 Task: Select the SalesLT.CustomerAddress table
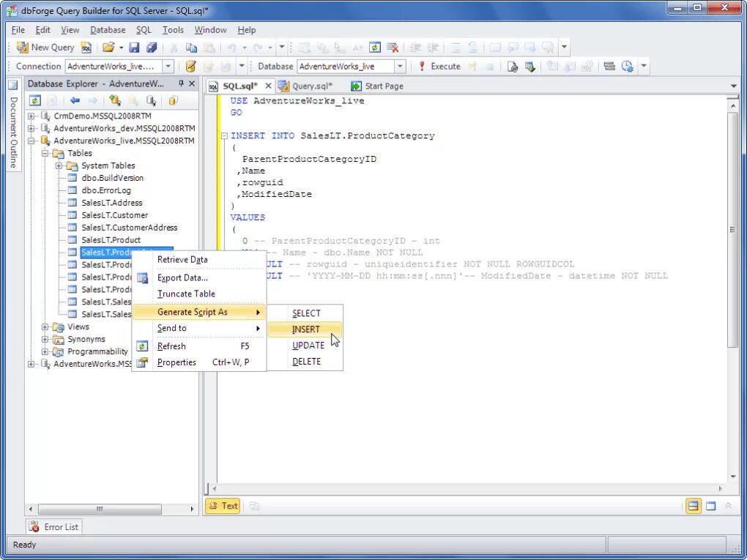coord(129,228)
